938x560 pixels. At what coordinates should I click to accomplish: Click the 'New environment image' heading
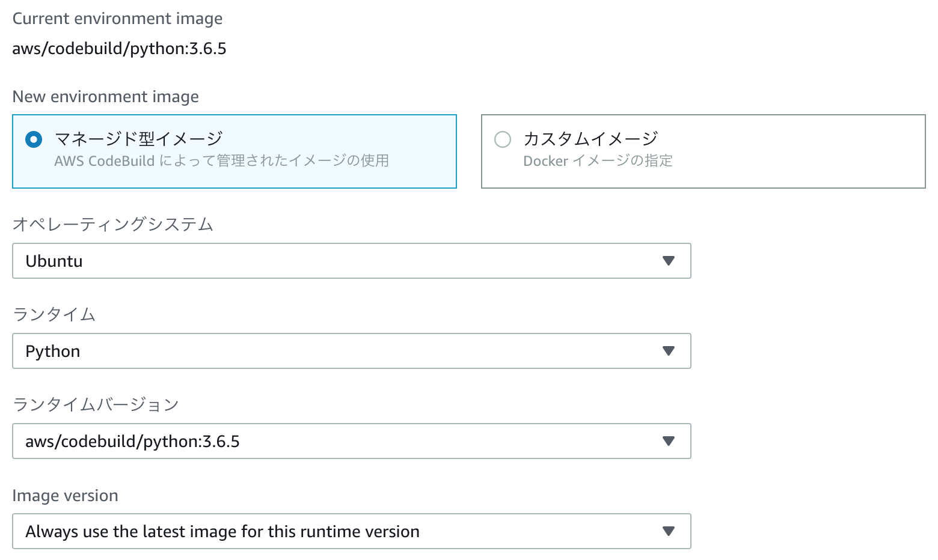[105, 97]
